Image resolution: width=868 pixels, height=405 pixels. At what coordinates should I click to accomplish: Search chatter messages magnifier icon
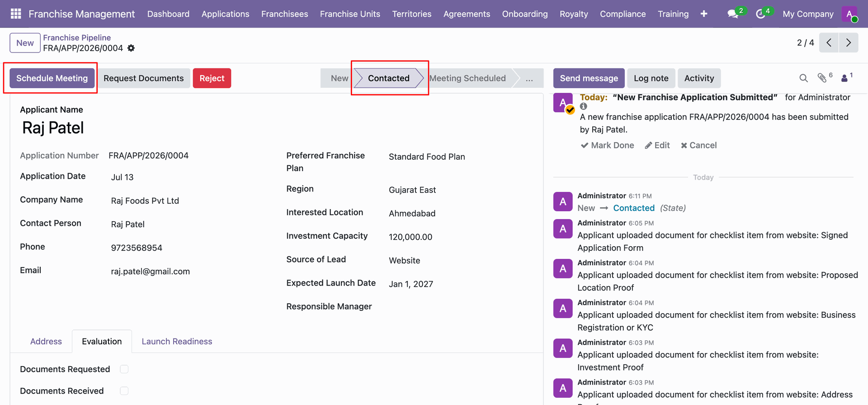[x=803, y=78]
